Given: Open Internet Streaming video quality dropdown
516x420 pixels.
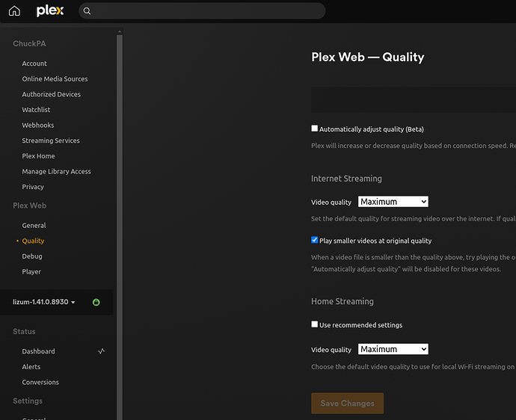Looking at the screenshot, I should 393,202.
